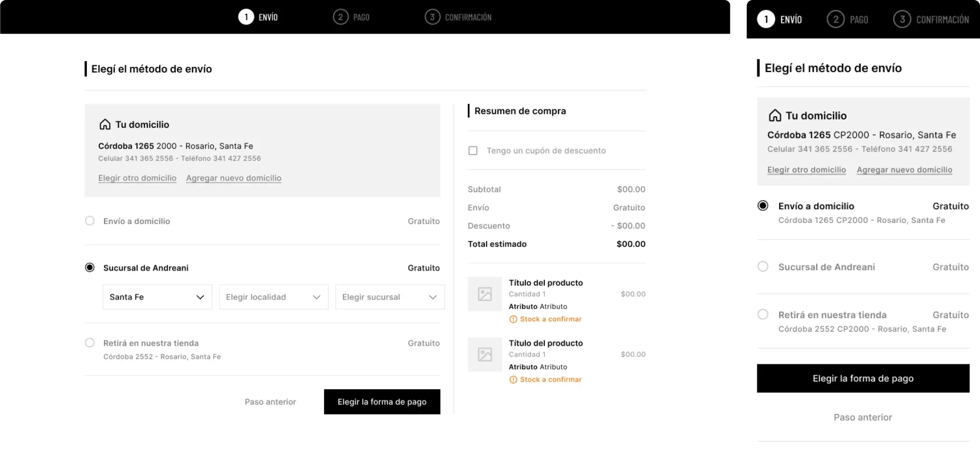Viewport: 980px width, 452px height.
Task: Click mobile Agregar nuevo domicilio link
Action: [904, 170]
